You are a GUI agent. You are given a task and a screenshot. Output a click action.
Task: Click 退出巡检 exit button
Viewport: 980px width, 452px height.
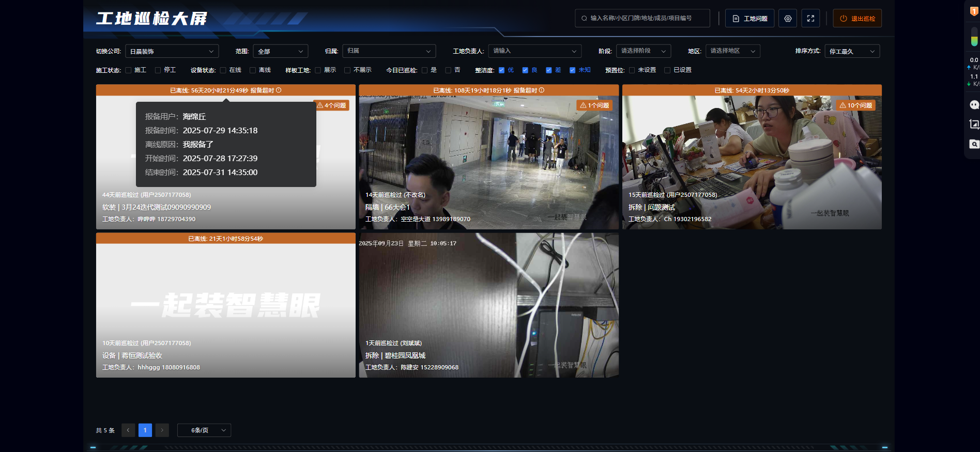tap(857, 18)
